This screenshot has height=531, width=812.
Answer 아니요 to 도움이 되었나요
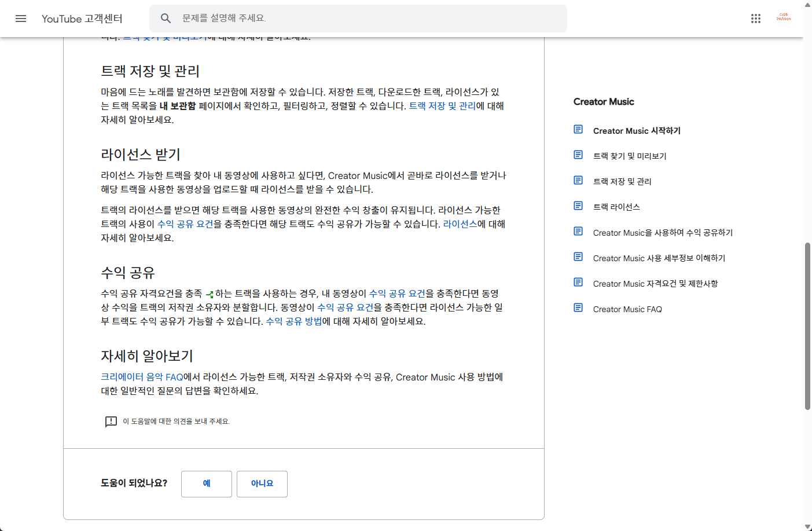tap(262, 484)
